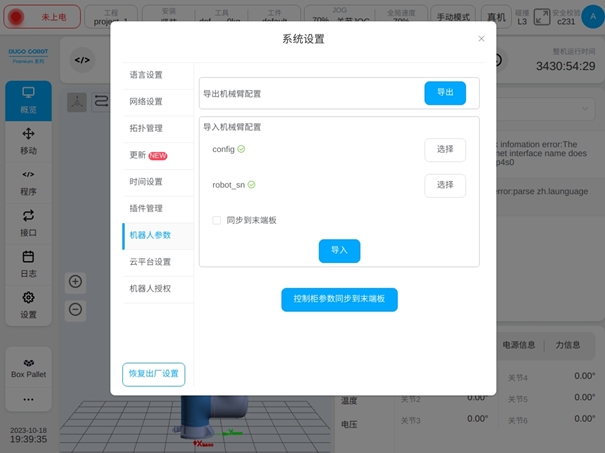Click the 导出 export button
Screen dimensions: 605x453
pyautogui.click(x=445, y=93)
